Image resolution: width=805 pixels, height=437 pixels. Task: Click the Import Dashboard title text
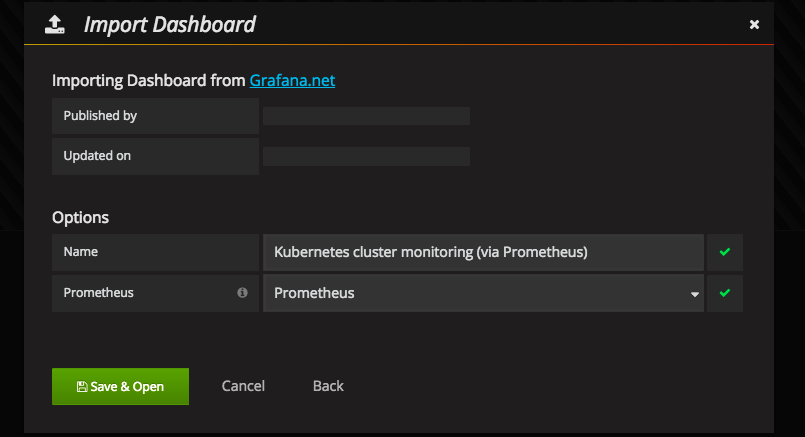pyautogui.click(x=170, y=25)
